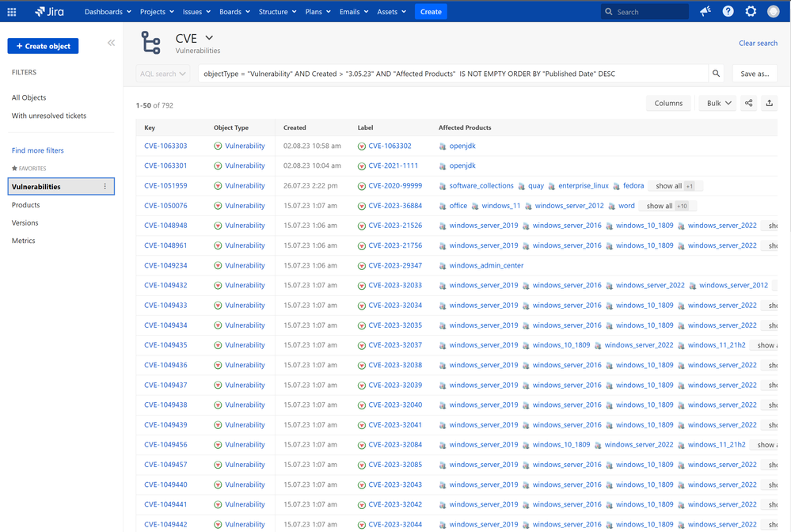791x532 pixels.
Task: Open the windows_admin_center product link
Action: click(486, 266)
